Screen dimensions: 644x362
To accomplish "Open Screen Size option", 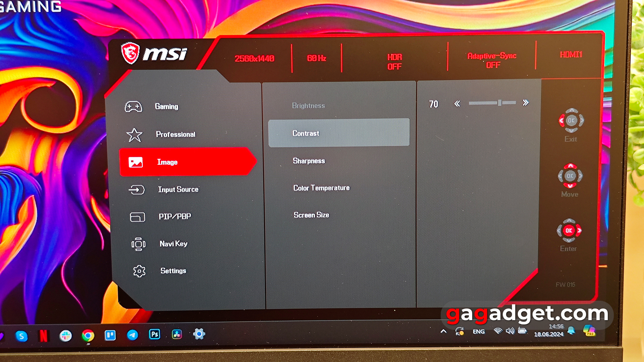I will click(311, 215).
